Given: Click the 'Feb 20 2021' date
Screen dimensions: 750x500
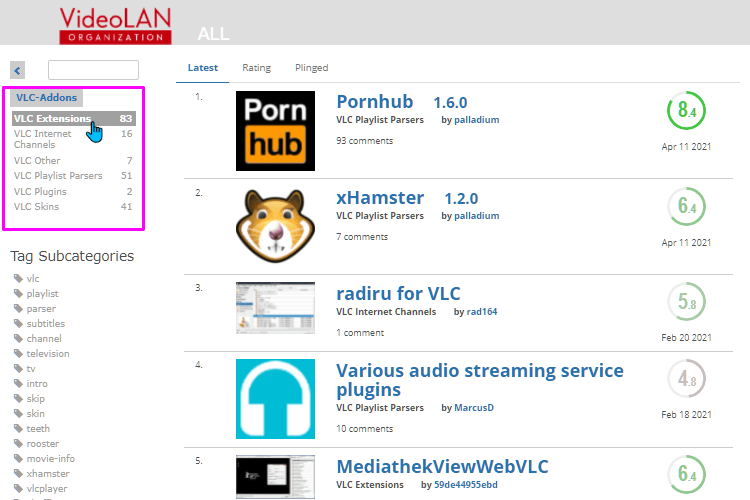Looking at the screenshot, I should 686,338.
